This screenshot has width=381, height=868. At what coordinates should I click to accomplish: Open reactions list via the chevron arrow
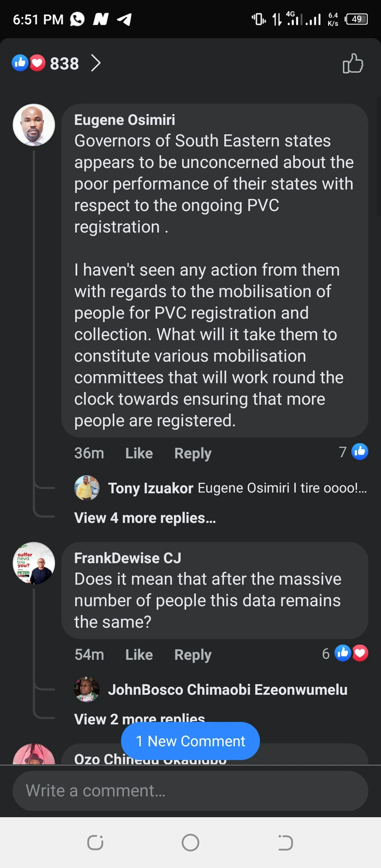click(96, 64)
